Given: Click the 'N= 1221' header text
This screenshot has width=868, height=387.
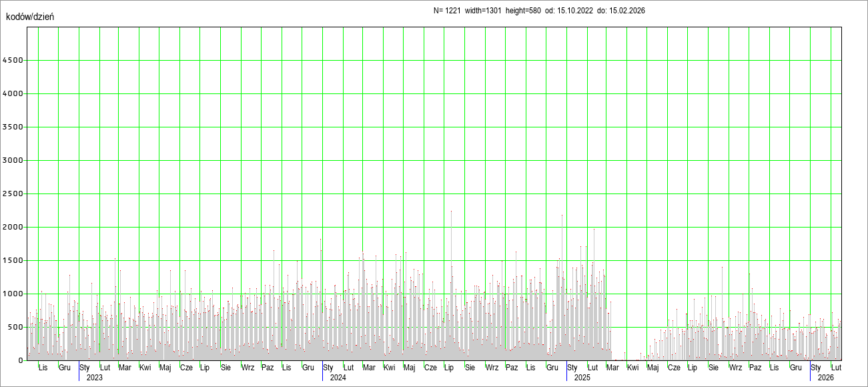Looking at the screenshot, I should coord(447,11).
